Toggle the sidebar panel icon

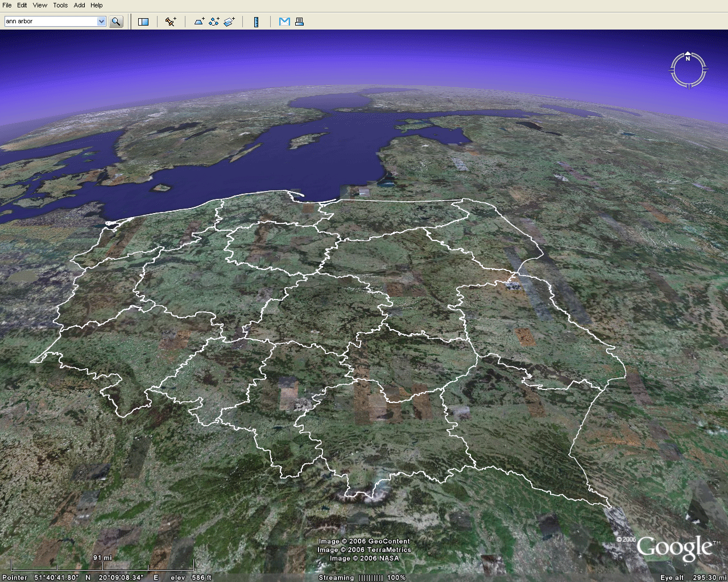pyautogui.click(x=143, y=22)
